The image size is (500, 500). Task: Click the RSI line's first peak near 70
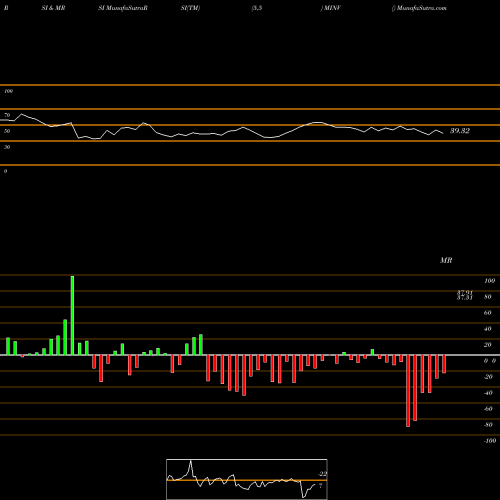click(22, 114)
